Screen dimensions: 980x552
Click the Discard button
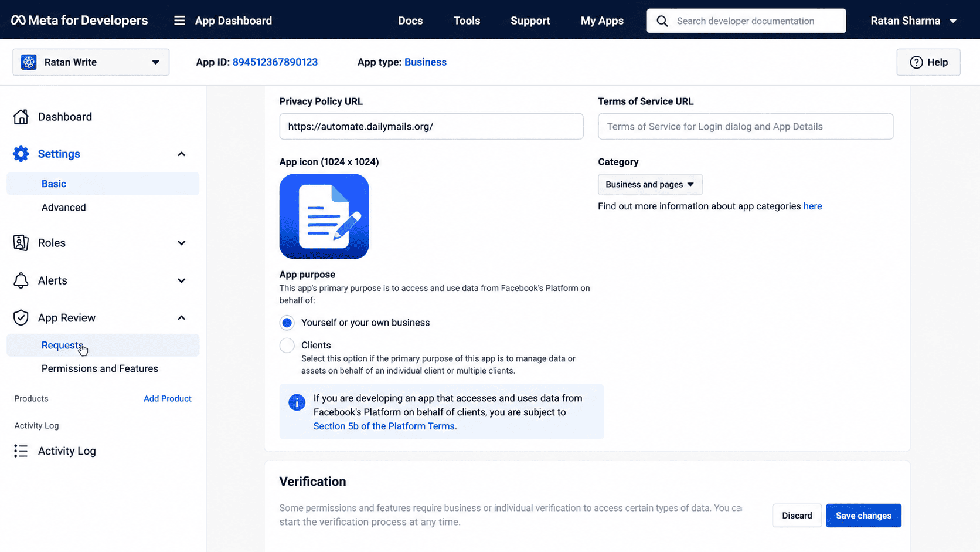tap(797, 516)
